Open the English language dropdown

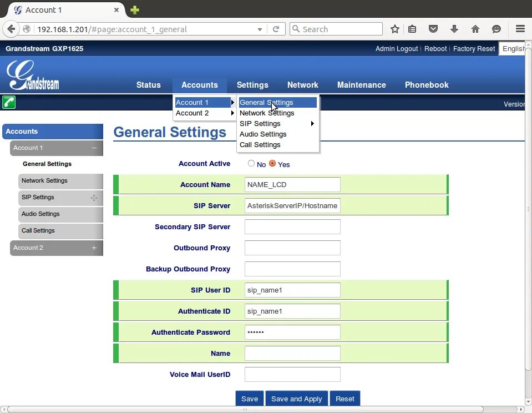coord(512,48)
